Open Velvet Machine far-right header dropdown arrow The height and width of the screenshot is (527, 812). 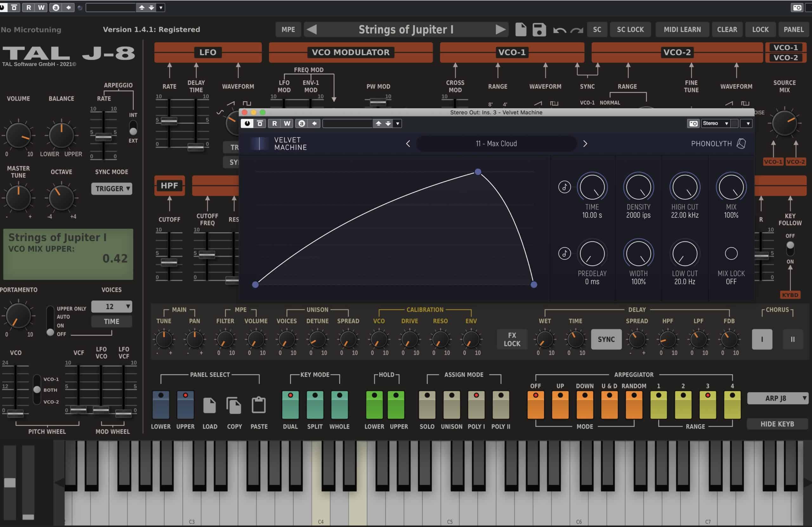pos(748,123)
